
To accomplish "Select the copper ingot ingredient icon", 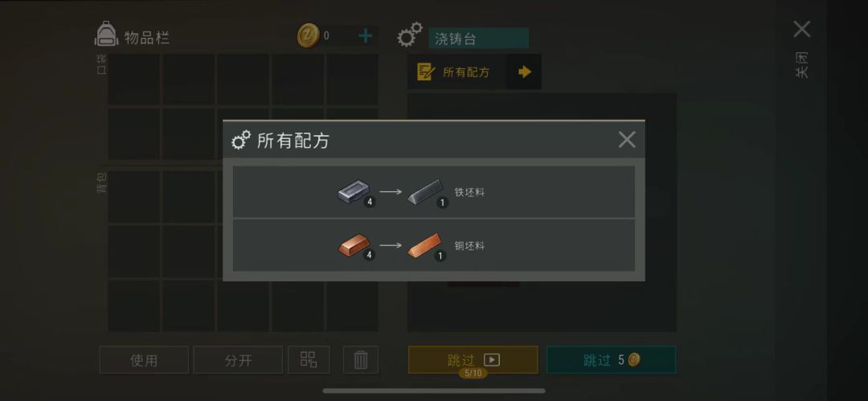I will pyautogui.click(x=353, y=245).
